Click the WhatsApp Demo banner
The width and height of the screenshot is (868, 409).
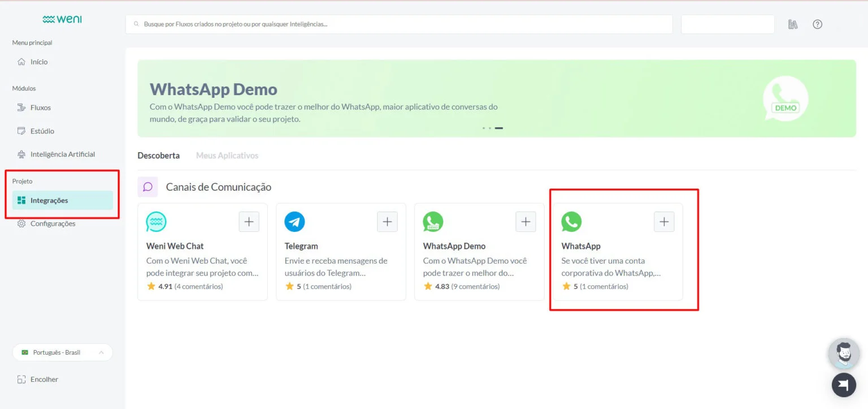(497, 98)
